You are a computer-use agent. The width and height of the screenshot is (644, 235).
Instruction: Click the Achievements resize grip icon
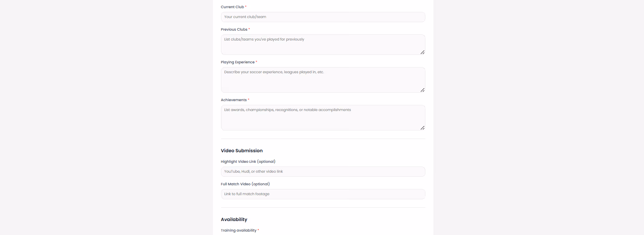pos(422,128)
